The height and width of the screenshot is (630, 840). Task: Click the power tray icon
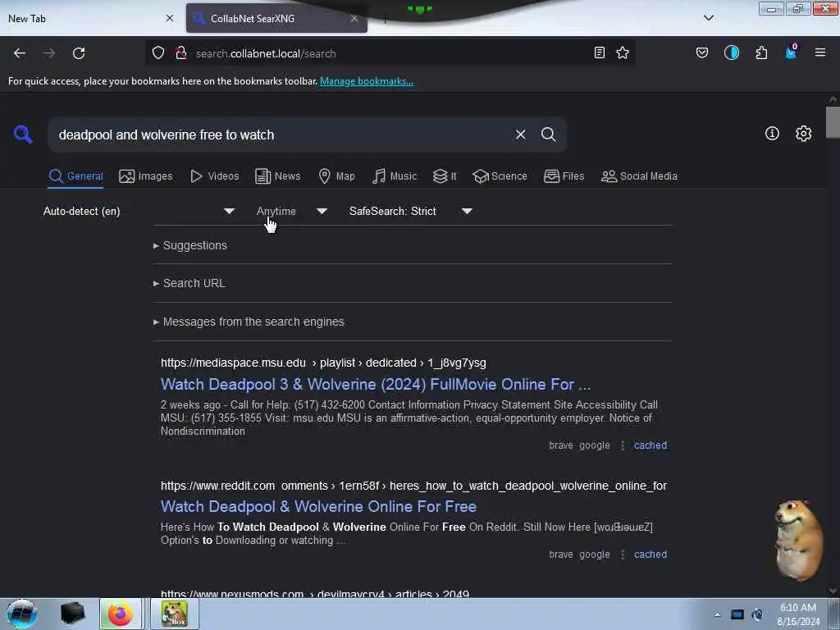tap(757, 614)
